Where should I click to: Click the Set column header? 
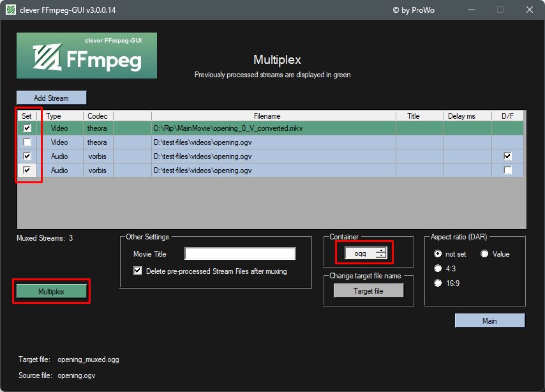click(x=27, y=116)
